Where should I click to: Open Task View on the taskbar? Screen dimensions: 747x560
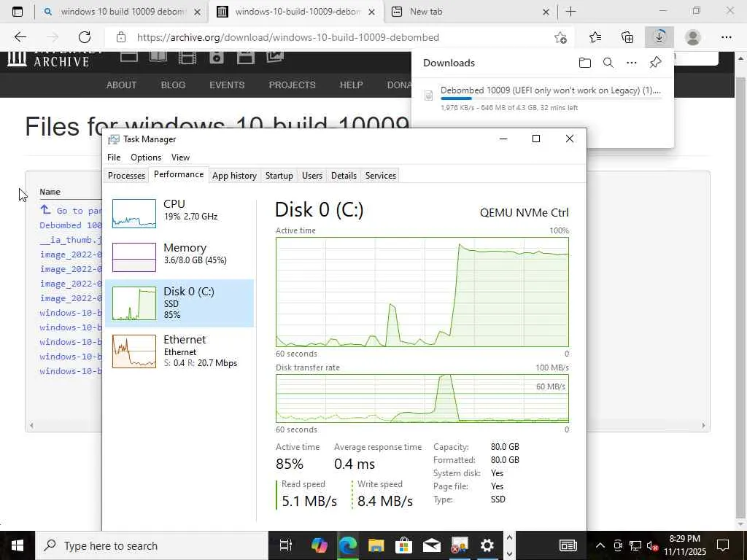(x=285, y=545)
